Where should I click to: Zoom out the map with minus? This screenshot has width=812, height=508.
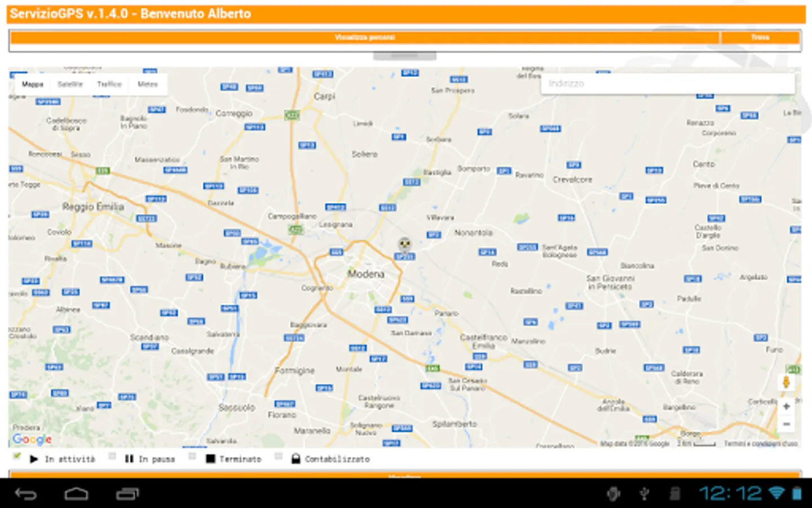pos(786,424)
